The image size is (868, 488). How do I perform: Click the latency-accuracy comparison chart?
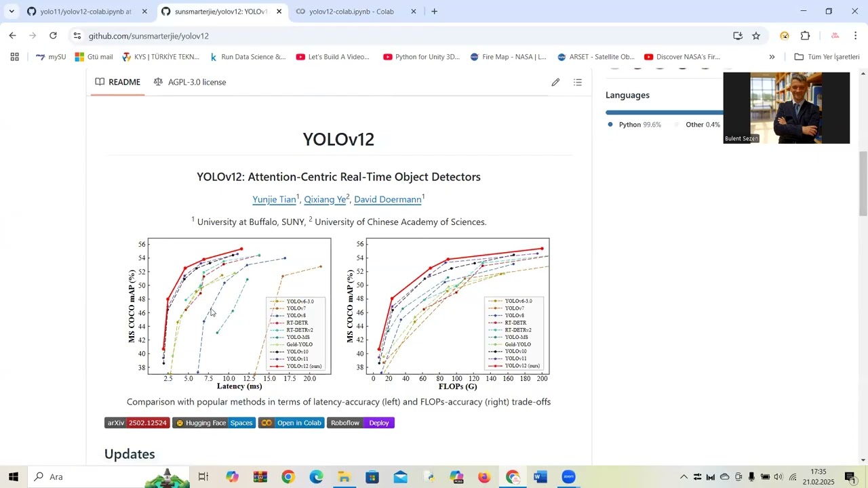tap(229, 314)
